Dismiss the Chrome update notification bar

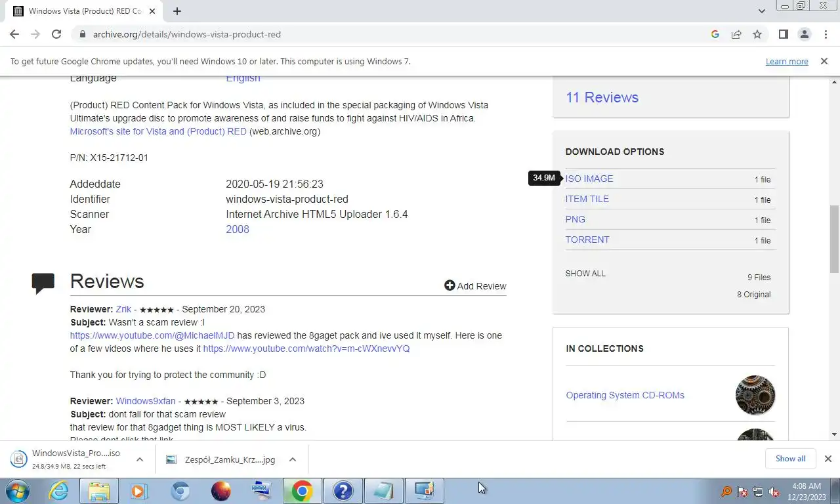pos(824,61)
